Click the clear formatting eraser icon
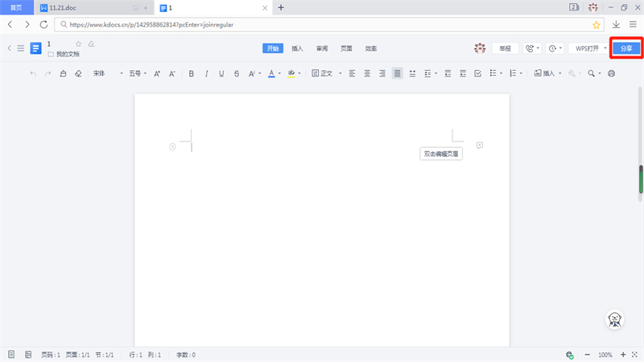 point(78,73)
